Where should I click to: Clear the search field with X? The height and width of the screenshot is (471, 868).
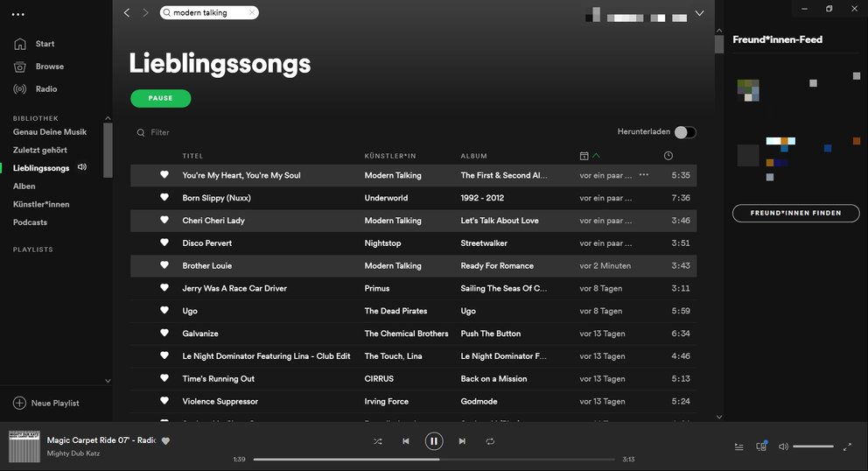[x=252, y=12]
